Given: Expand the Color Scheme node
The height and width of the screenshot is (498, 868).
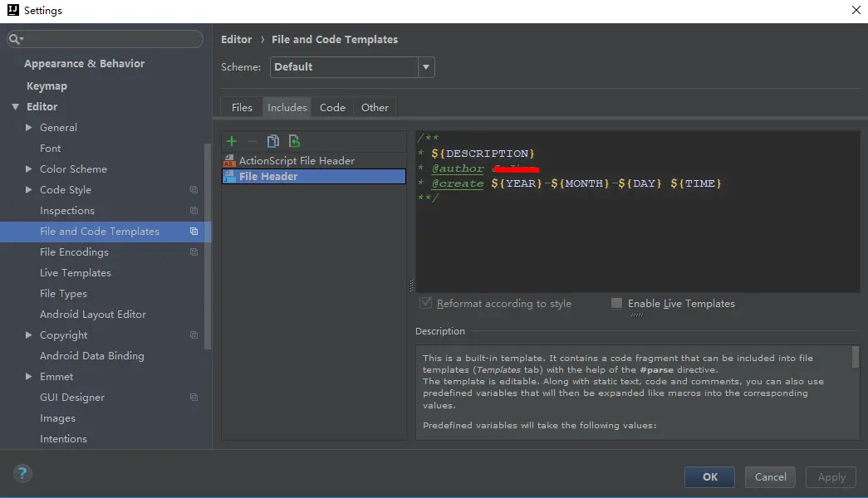Looking at the screenshot, I should pos(29,168).
